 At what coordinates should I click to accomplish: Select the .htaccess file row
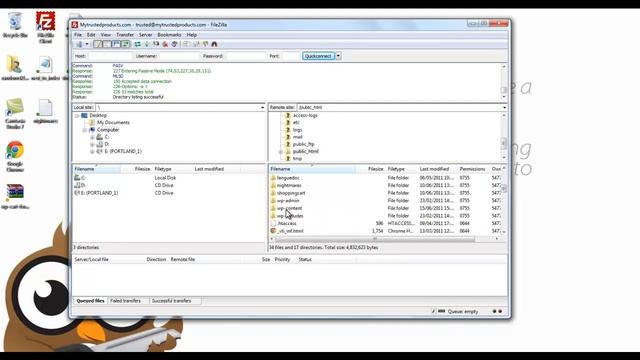coord(385,223)
